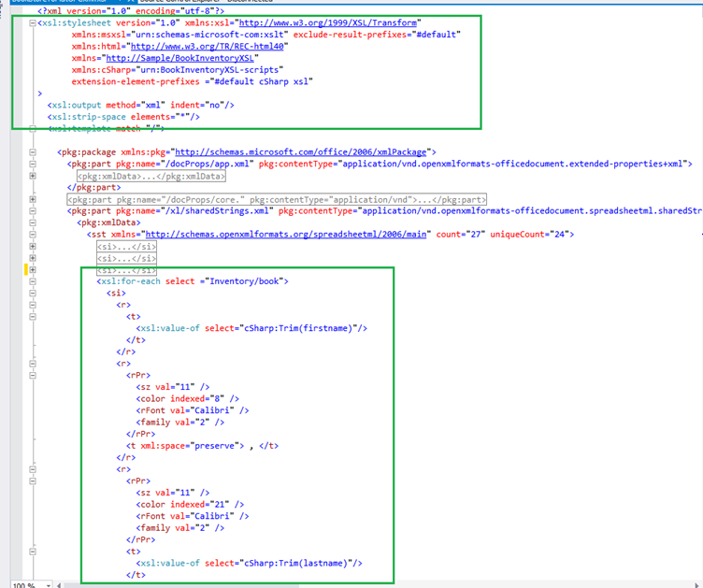Collapse the xsl:stylesheet root element
703x588 pixels.
tap(33, 22)
